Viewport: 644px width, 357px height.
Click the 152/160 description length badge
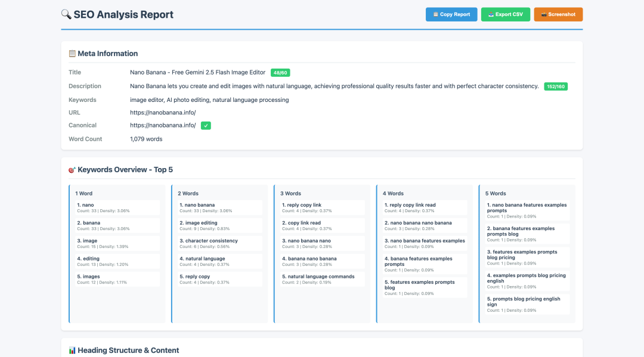click(x=556, y=86)
